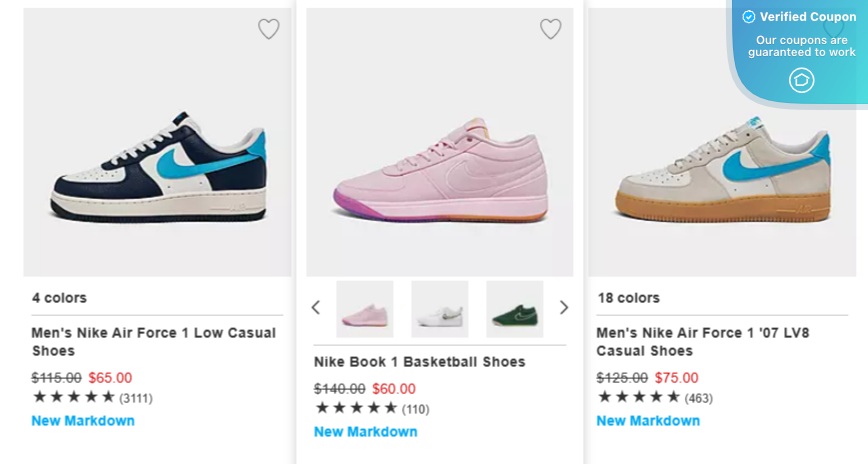868x464 pixels.
Task: Click the coupon badge circular tag icon
Action: pos(801,80)
